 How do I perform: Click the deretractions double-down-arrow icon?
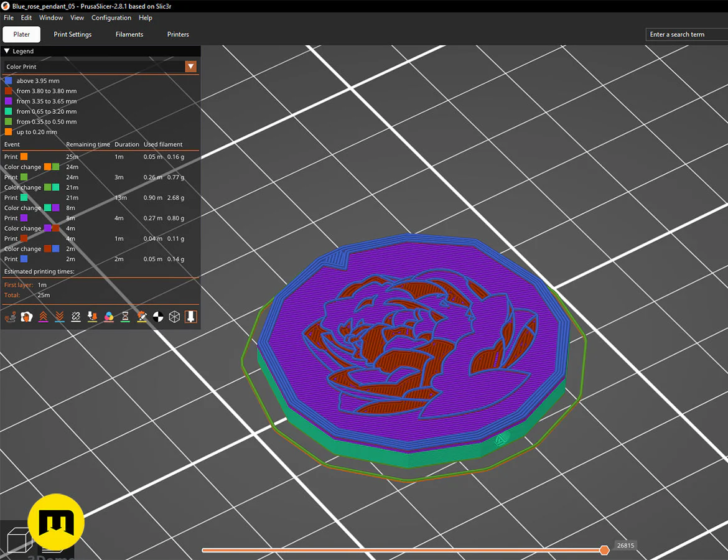click(x=60, y=317)
